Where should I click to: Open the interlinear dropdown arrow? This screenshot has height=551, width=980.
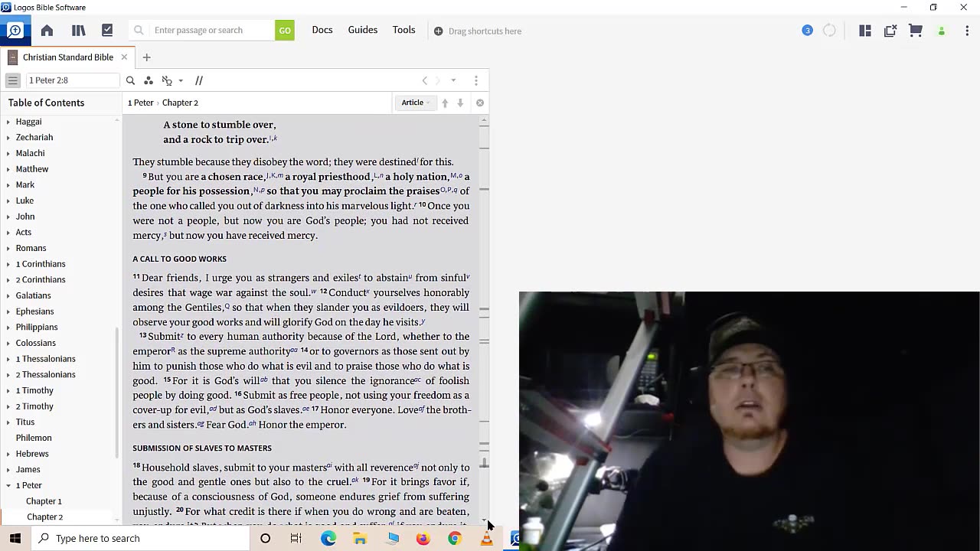[181, 80]
